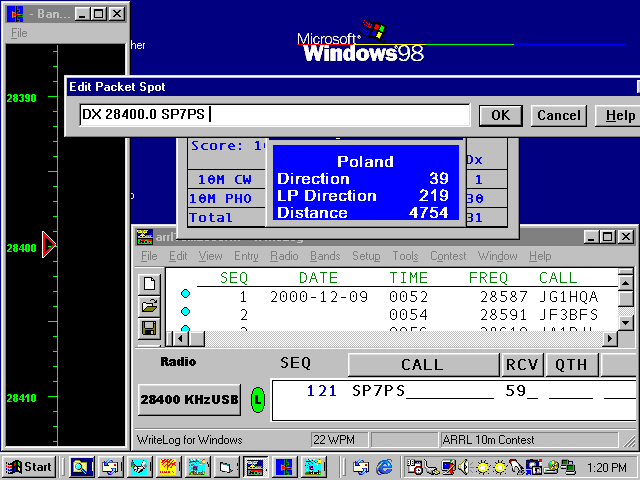
Task: Click the packet spot text input field
Action: tap(275, 115)
